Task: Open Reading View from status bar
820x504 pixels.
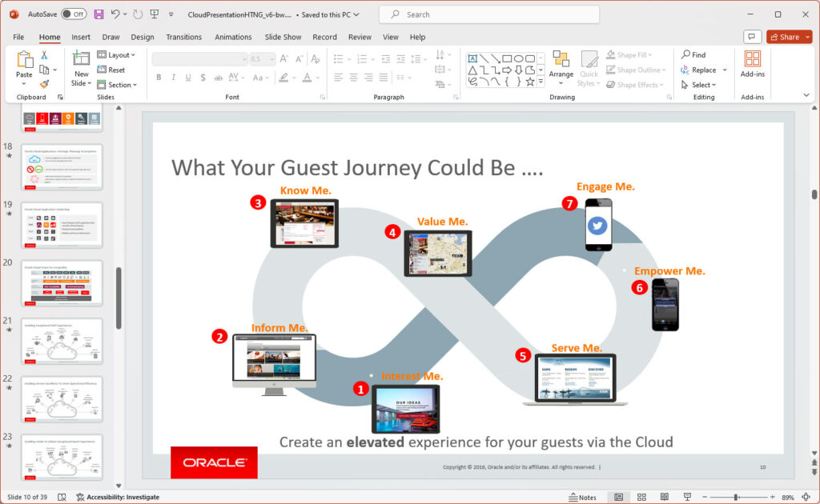Action: [664, 497]
